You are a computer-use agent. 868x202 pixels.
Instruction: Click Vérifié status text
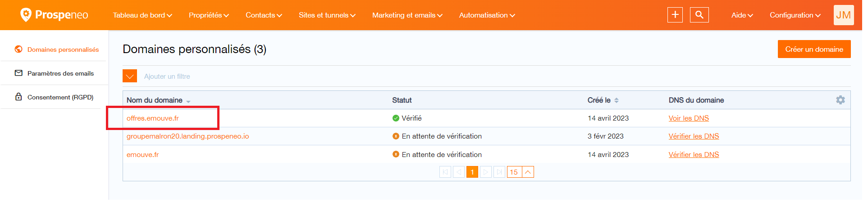click(411, 118)
